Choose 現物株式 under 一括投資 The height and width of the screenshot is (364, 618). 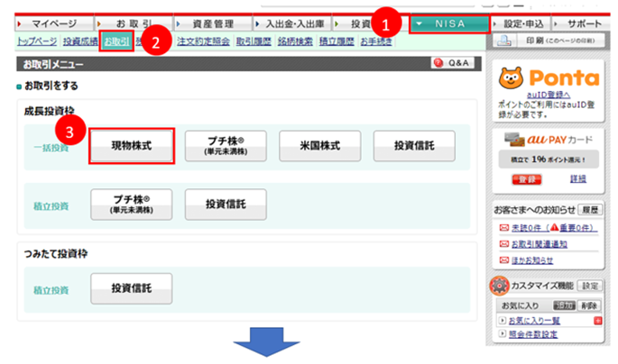(x=132, y=146)
